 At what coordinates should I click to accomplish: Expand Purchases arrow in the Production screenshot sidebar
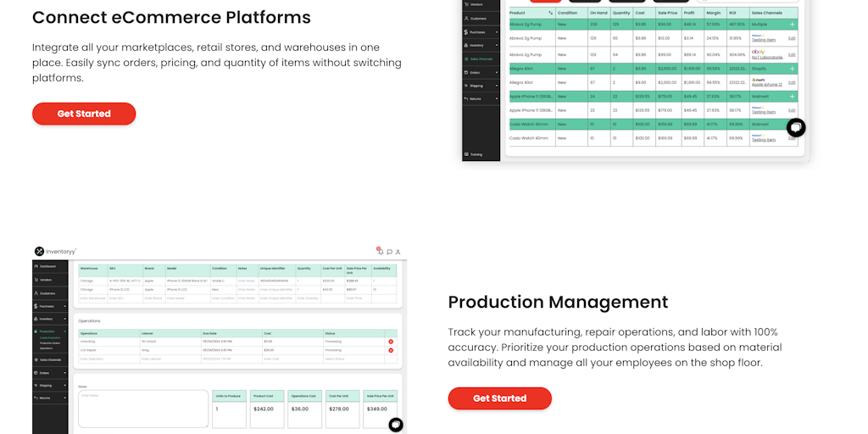pyautogui.click(x=64, y=306)
